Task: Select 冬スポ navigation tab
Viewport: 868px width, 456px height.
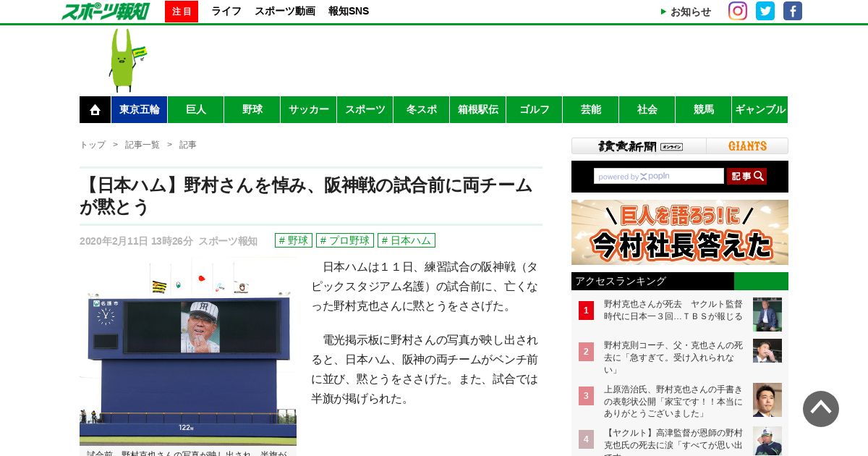Action: [422, 110]
